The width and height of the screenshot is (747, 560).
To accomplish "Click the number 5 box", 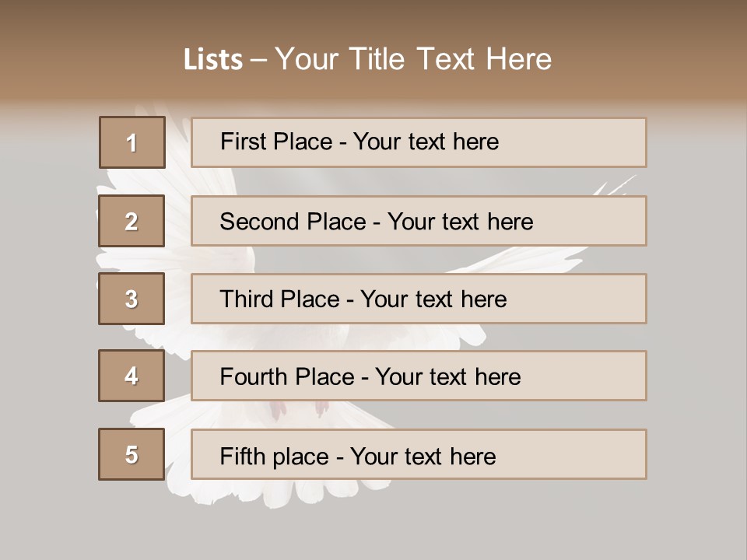I will coord(132,454).
